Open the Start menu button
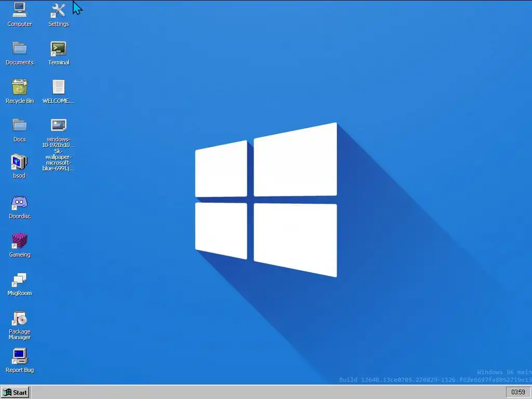 15,393
